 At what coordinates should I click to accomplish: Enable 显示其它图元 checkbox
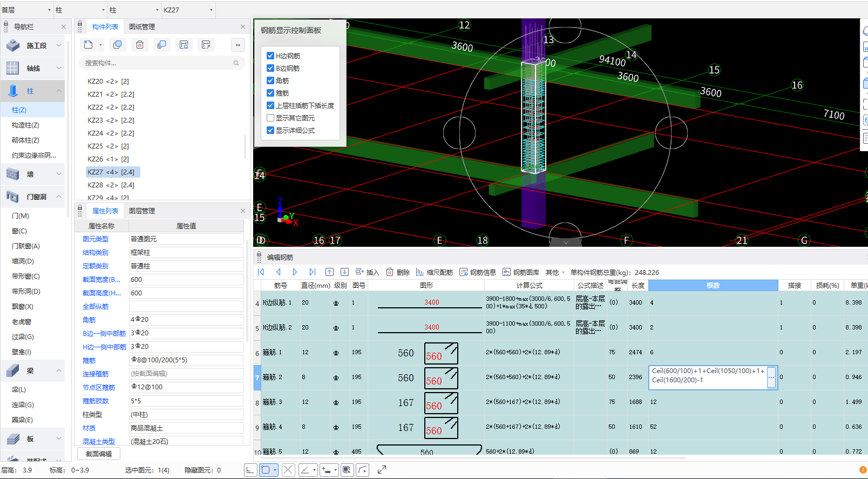(270, 118)
